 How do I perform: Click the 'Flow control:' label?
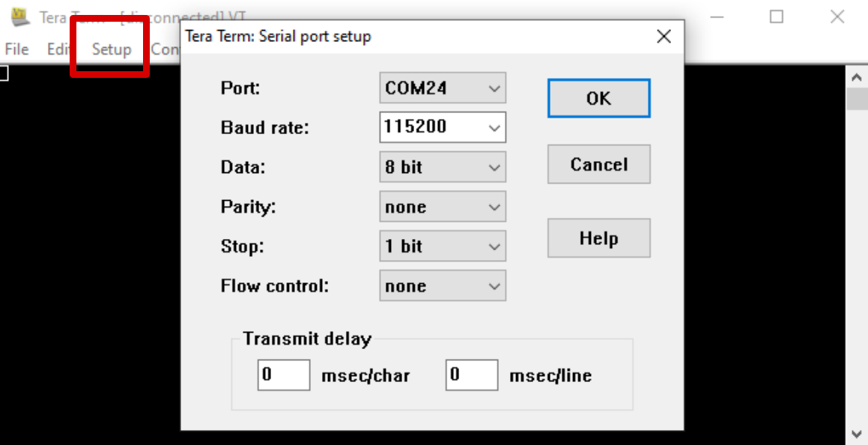pos(275,286)
